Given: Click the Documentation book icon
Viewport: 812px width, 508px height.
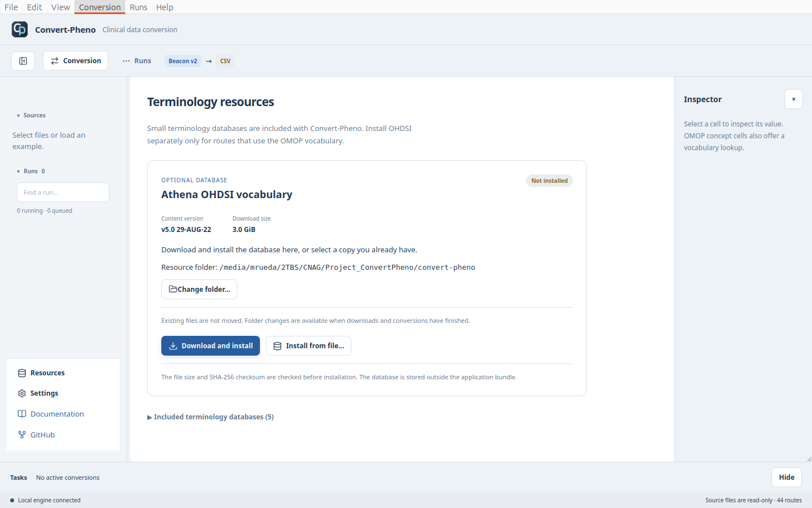Looking at the screenshot, I should point(22,414).
